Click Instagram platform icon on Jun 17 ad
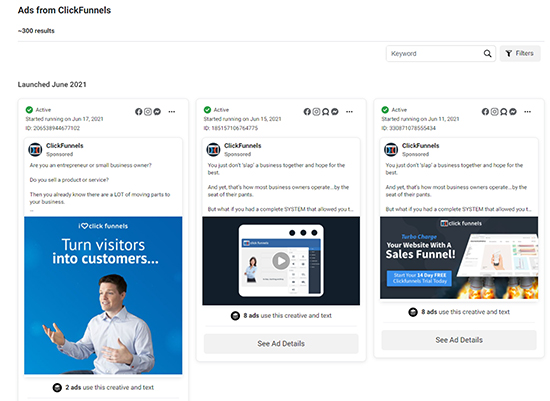 point(148,112)
